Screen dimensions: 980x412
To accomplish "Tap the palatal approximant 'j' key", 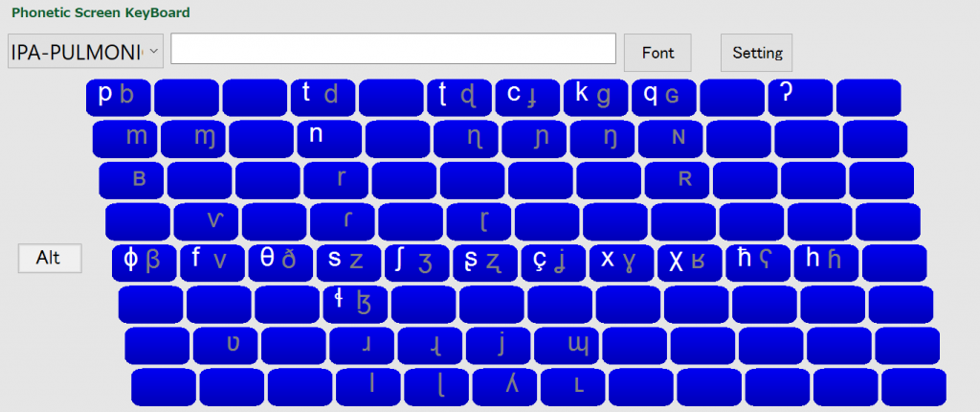I will 498,346.
